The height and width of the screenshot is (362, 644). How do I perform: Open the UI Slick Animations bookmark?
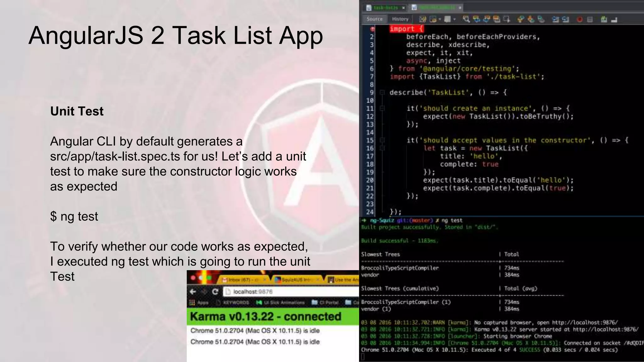[x=280, y=303]
